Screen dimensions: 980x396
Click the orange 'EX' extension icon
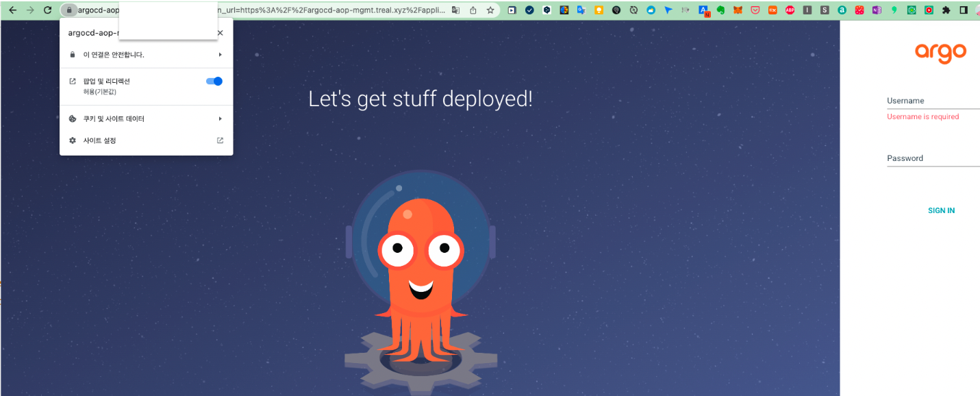coord(772,10)
